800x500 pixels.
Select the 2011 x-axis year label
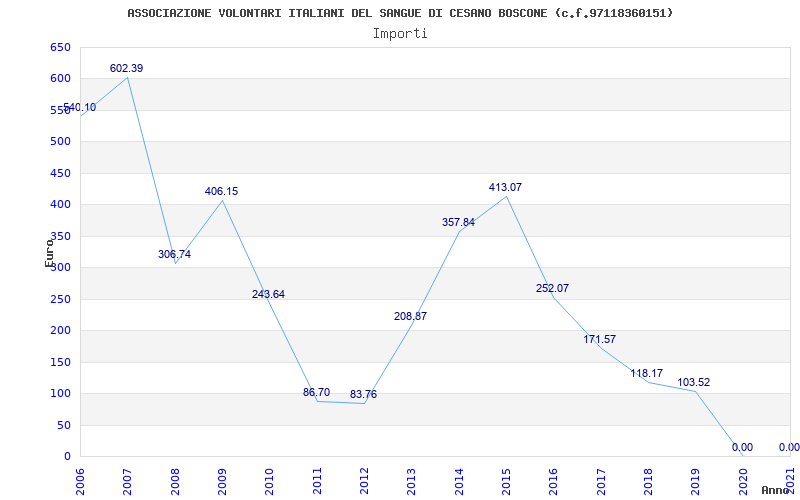click(317, 482)
